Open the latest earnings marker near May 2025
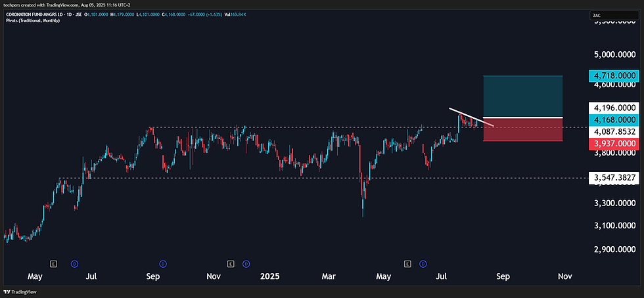This screenshot has height=298, width=644. coord(407,263)
